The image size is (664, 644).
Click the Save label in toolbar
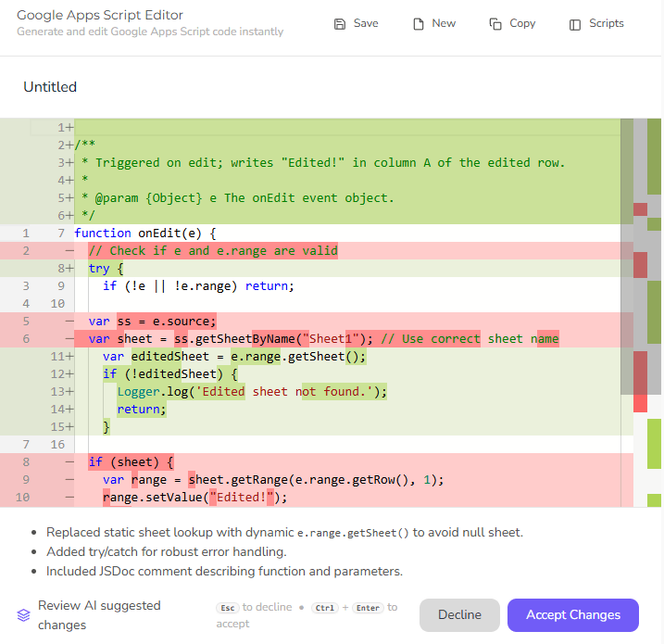(366, 23)
